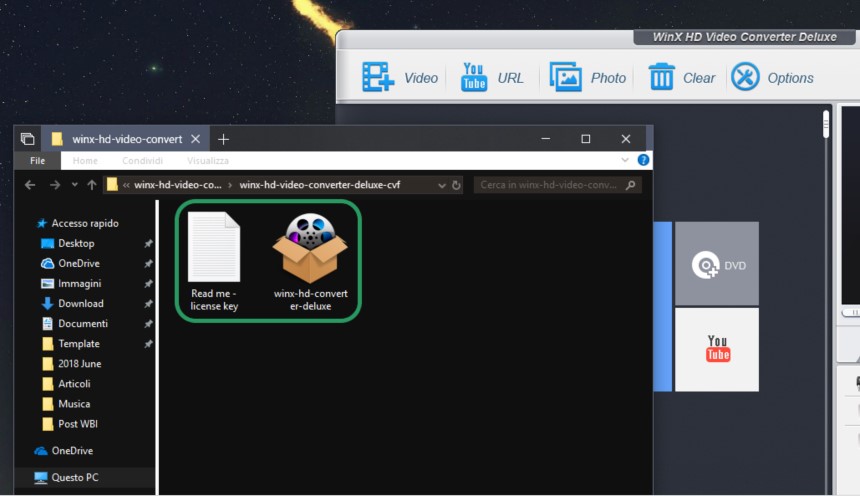Open the Musica folder

[x=74, y=404]
